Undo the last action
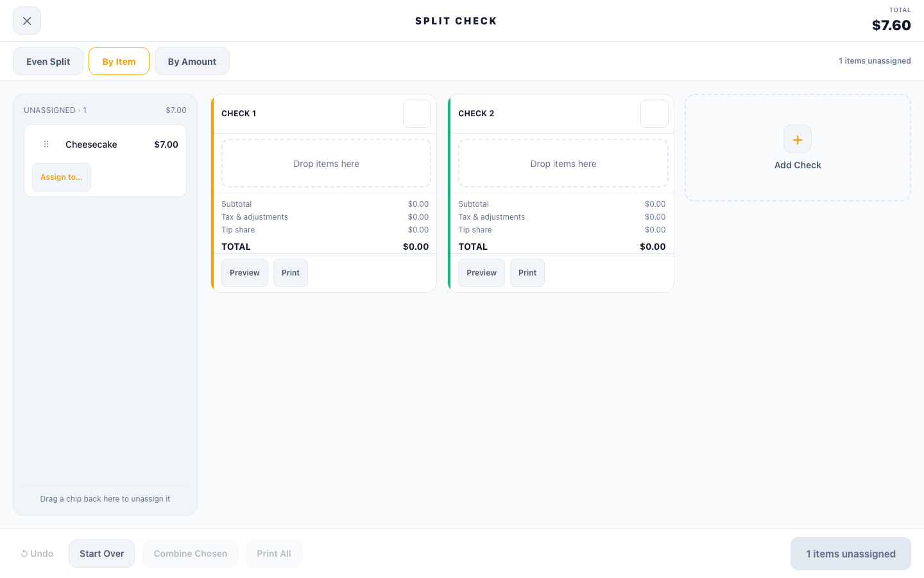The width and height of the screenshot is (924, 578). point(37,554)
